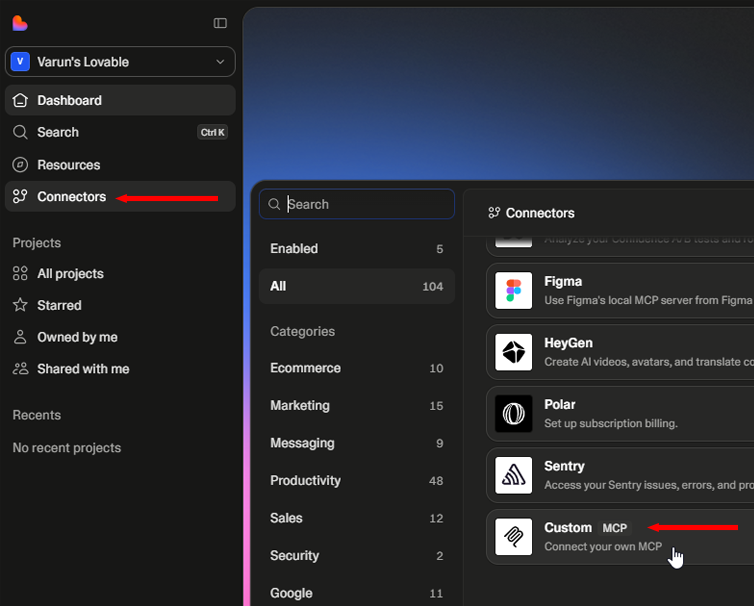Screen dimensions: 754x606
Task: Click 'Connect your own MCP' description
Action: click(603, 546)
